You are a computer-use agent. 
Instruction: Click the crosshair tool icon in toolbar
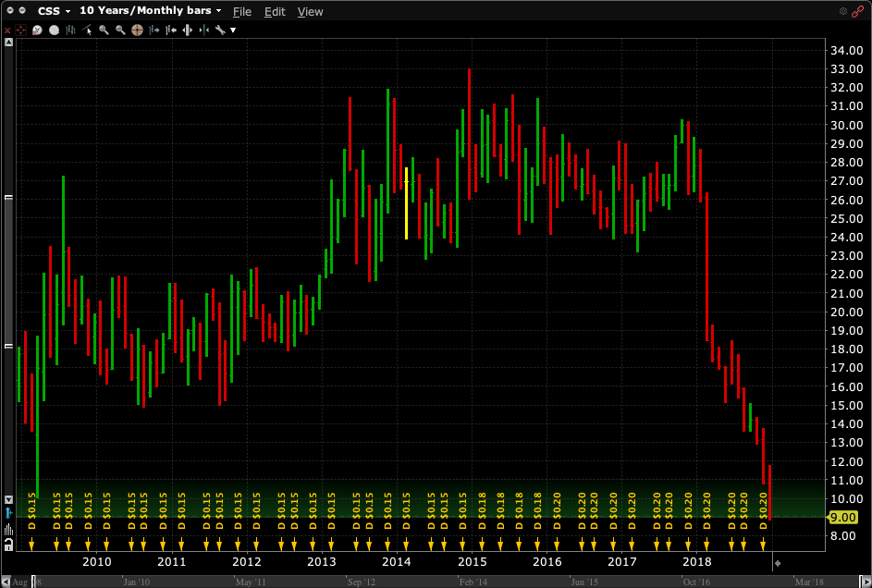137,30
